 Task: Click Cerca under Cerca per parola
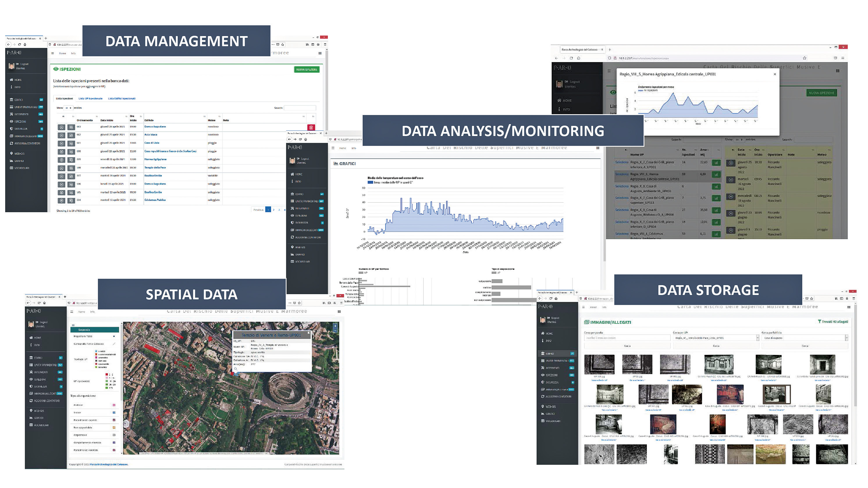tap(627, 346)
